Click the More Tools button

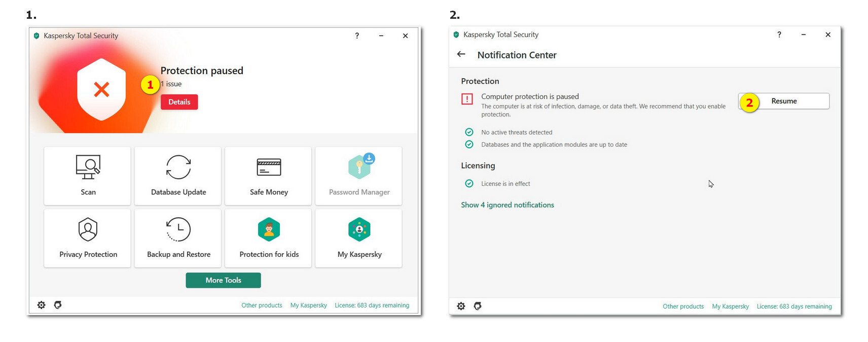pos(223,280)
